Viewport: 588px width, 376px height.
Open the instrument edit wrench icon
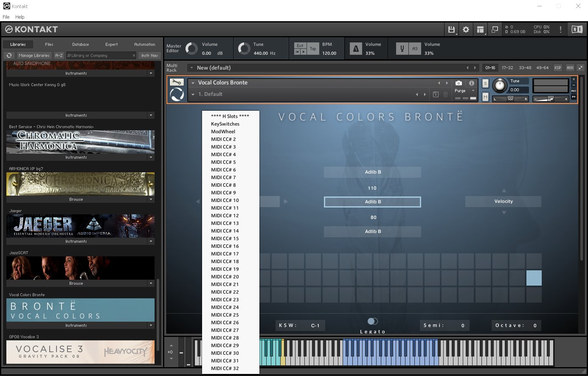176,82
